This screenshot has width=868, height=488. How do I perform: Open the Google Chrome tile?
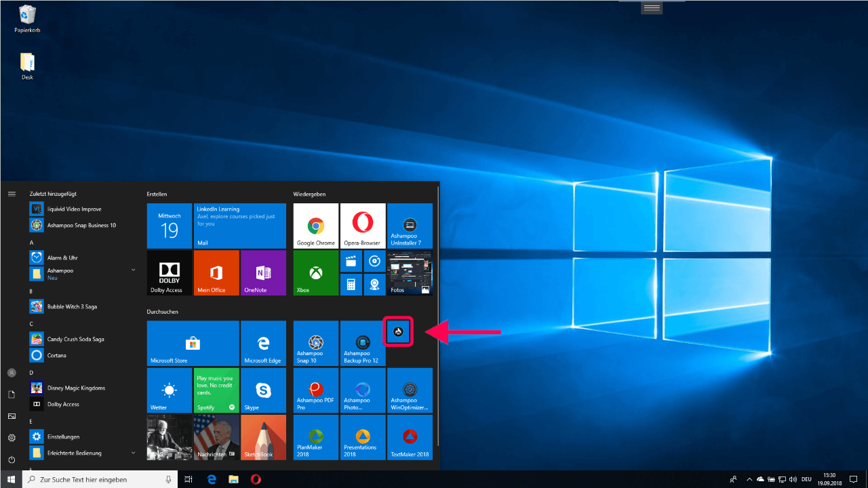click(315, 226)
